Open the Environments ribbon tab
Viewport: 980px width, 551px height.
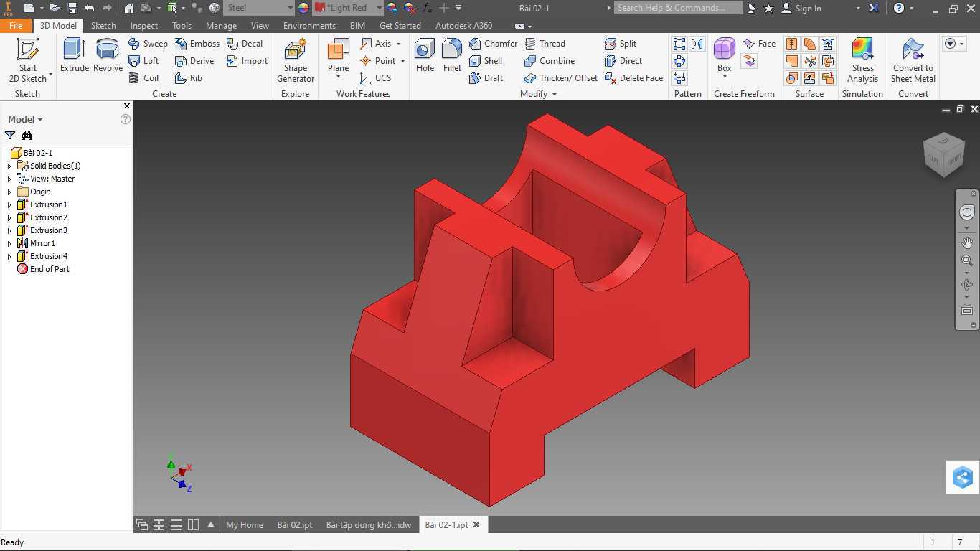pyautogui.click(x=309, y=25)
